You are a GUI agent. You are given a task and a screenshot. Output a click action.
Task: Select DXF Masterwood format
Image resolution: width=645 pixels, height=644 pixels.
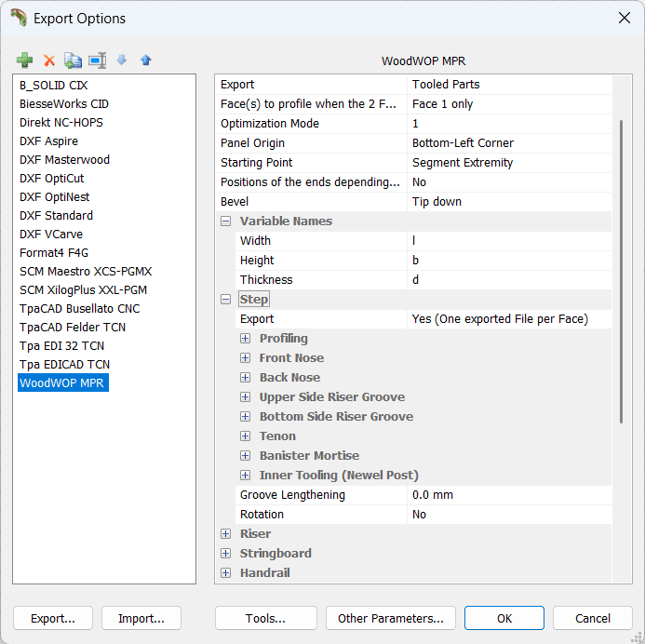(x=64, y=159)
